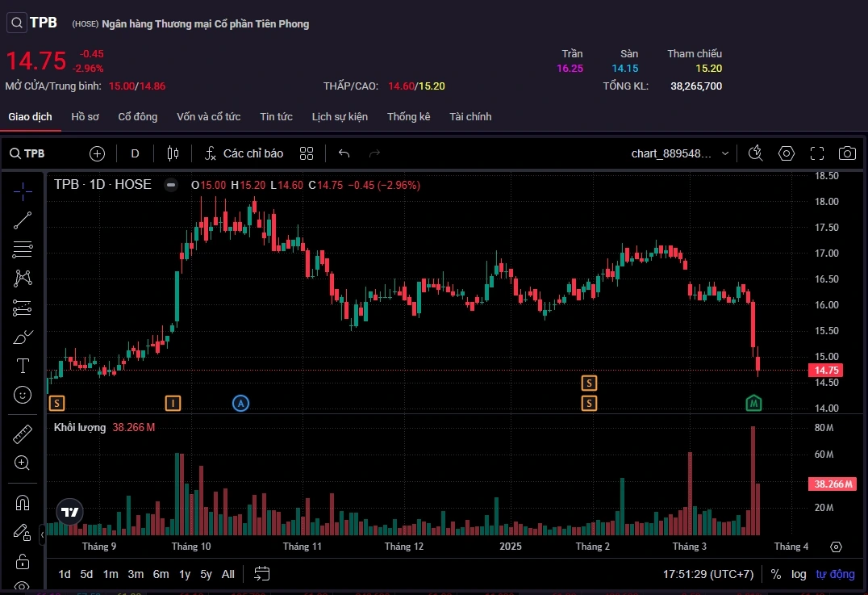
Task: Toggle lock all drawings padlock
Action: coord(23,562)
